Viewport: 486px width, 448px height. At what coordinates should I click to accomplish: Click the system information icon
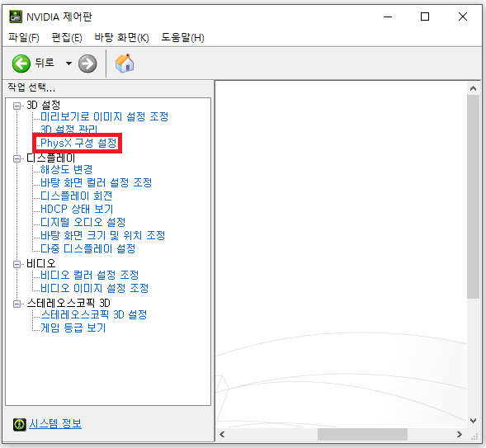click(x=20, y=424)
